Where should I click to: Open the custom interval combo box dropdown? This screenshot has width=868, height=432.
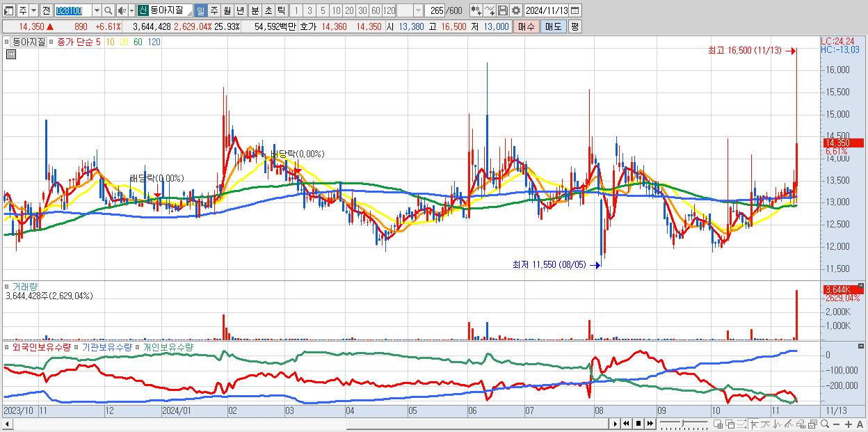click(x=418, y=10)
